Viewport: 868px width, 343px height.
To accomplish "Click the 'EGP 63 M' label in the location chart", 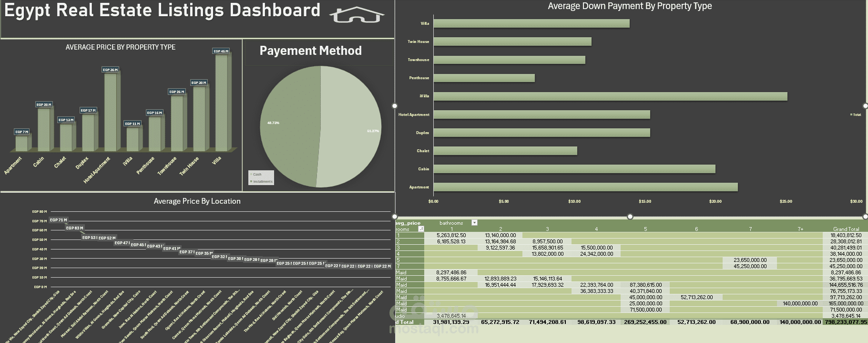I will coord(74,228).
